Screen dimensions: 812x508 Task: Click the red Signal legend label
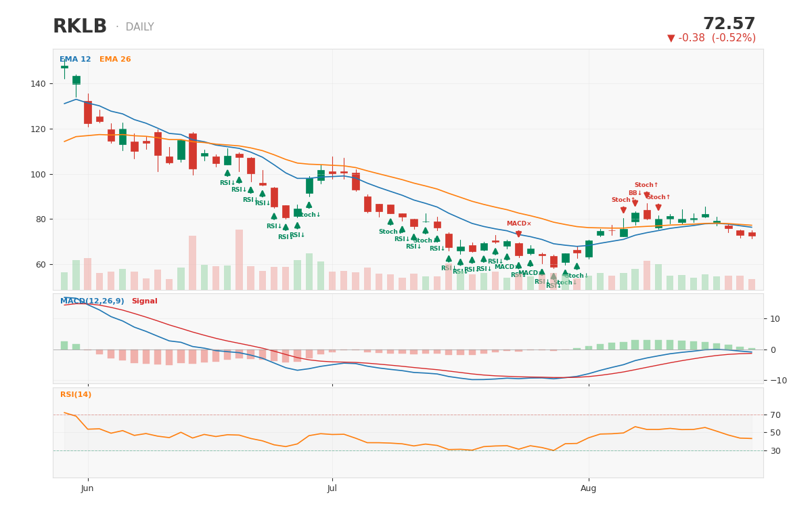[x=144, y=301]
